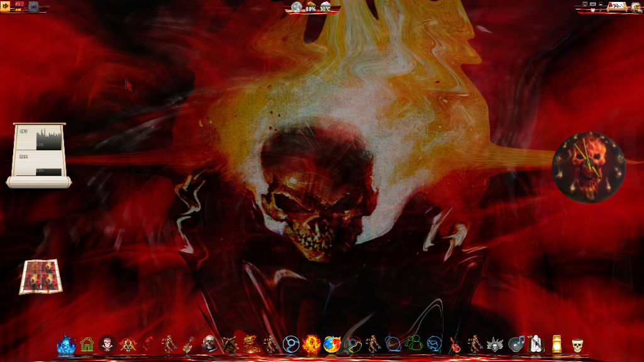644x362 pixels.
Task: Open the skull analog clock widget
Action: 589,167
